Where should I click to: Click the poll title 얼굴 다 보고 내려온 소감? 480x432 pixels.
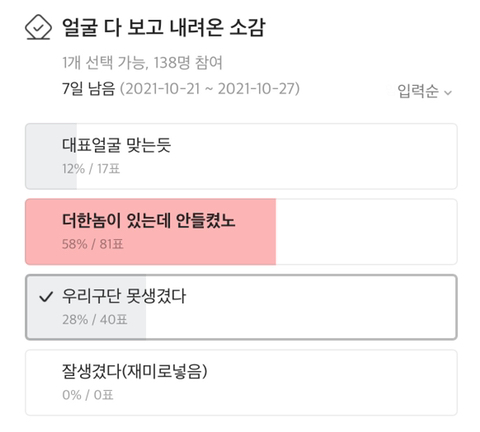pyautogui.click(x=163, y=27)
